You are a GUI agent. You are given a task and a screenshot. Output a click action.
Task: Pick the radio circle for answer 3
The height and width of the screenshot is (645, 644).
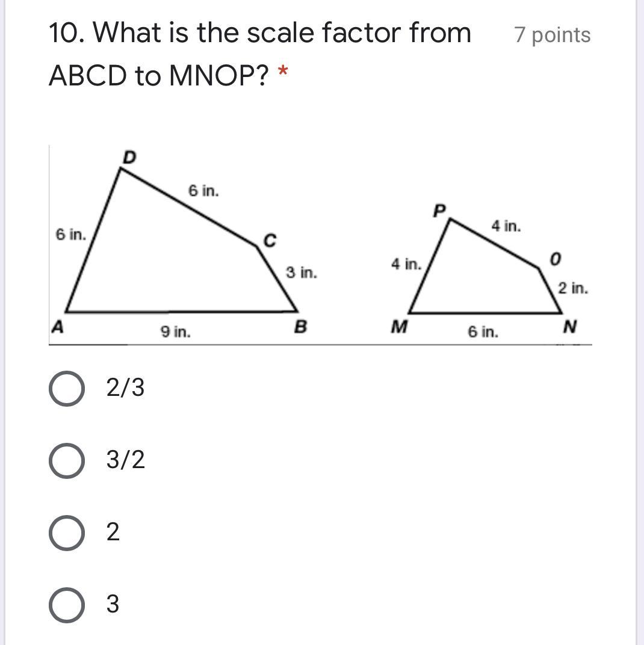coord(66,604)
